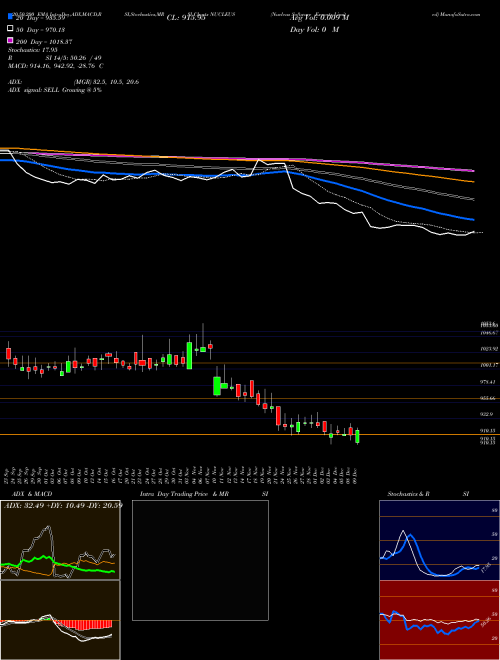Click the 'Day Vol: 0 M' label
The image size is (500, 660).
coord(314,29)
